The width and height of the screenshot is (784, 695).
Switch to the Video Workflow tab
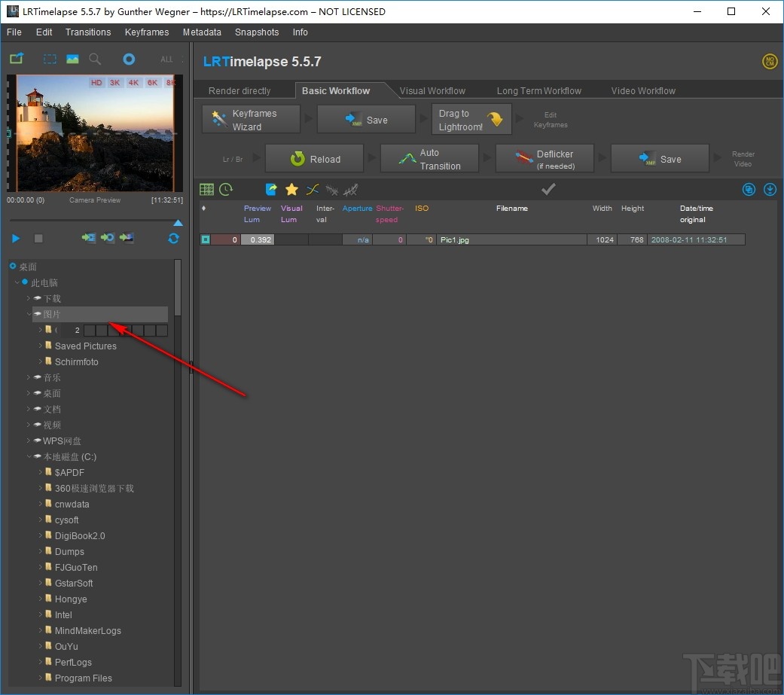point(643,90)
